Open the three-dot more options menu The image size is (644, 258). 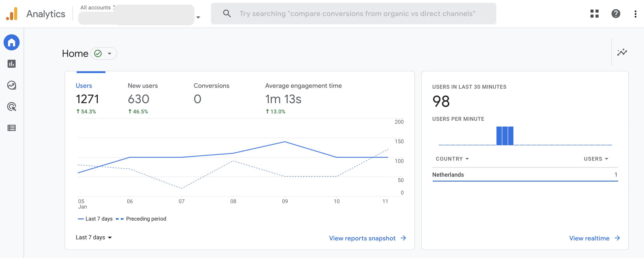pos(635,14)
